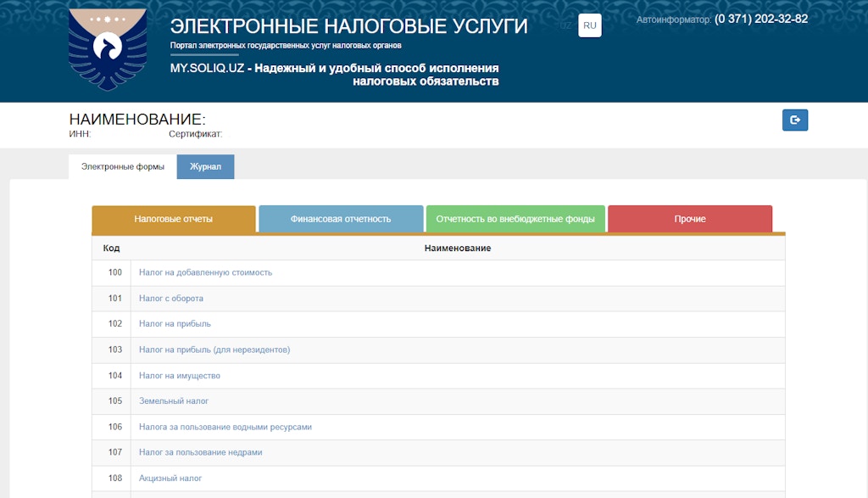Click the Наименование column header
This screenshot has width=868, height=498.
458,248
